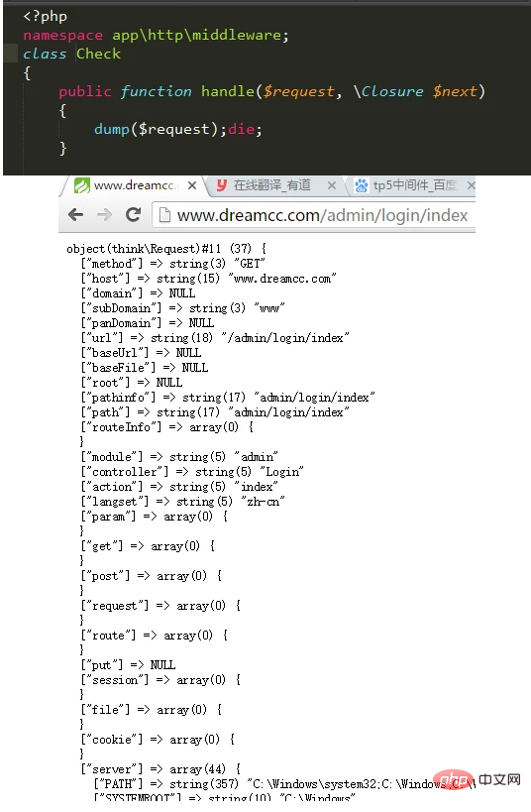Click the www.dreamcc tab favicon
Image resolution: width=531 pixels, height=812 pixels.
(82, 185)
